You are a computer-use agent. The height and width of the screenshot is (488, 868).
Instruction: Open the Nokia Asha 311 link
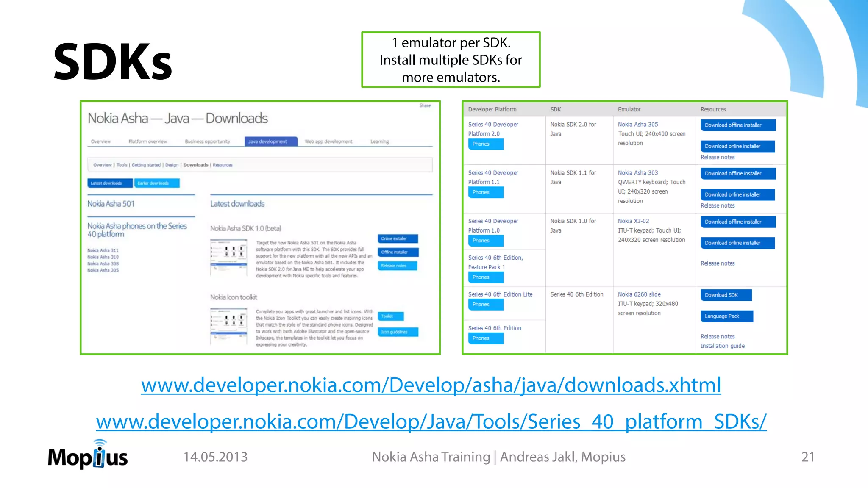click(103, 250)
